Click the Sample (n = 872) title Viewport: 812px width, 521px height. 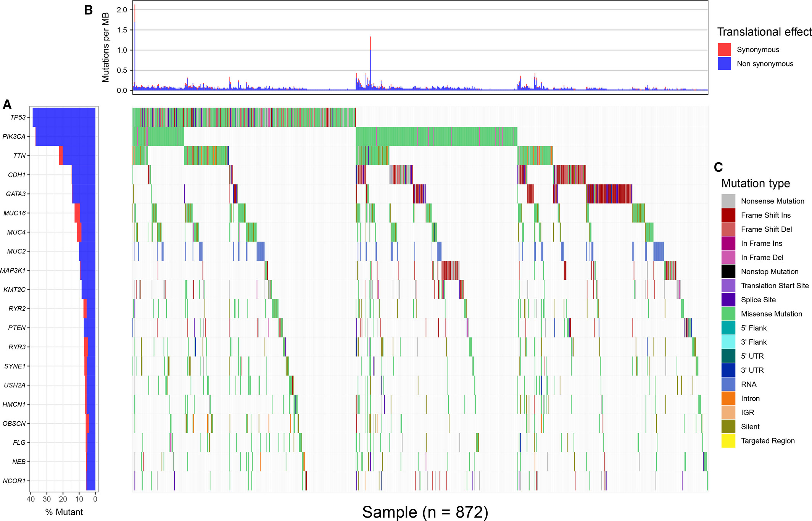(425, 512)
